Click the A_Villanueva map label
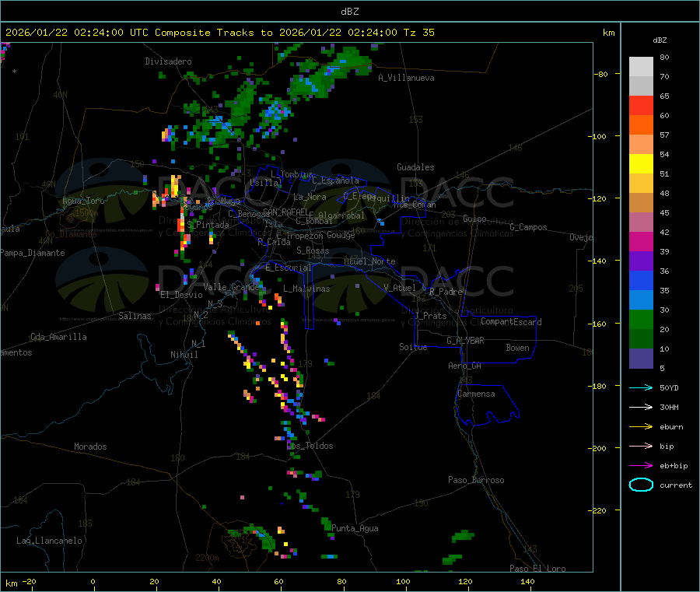 (x=406, y=78)
